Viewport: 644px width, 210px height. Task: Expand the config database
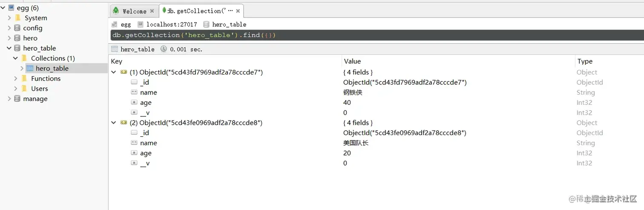tap(9, 28)
